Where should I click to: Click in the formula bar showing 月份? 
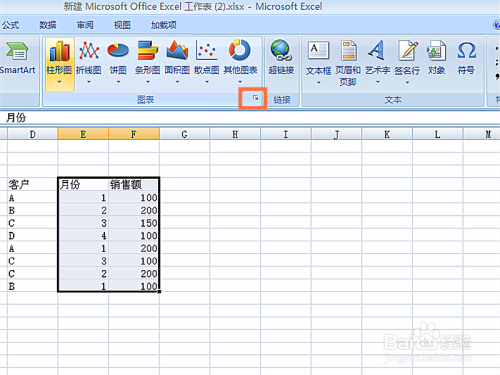click(250, 118)
